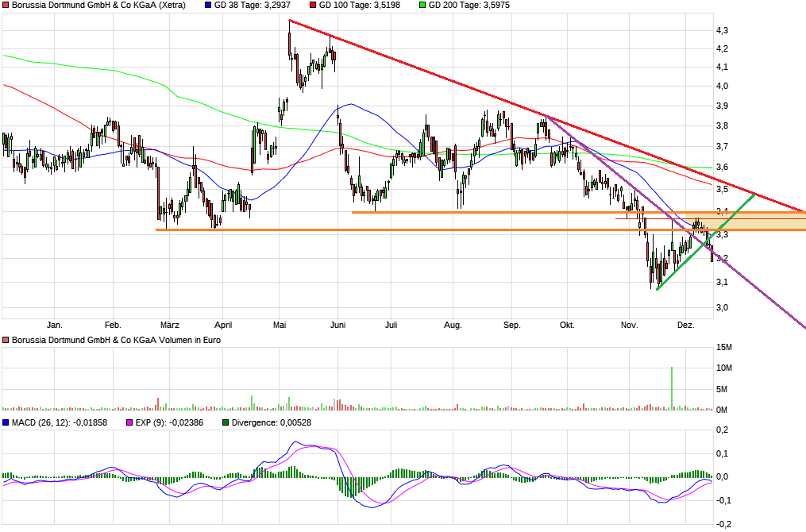Click the green GD 200 Tage legend swatch
The width and height of the screenshot is (806, 532).
click(422, 5)
